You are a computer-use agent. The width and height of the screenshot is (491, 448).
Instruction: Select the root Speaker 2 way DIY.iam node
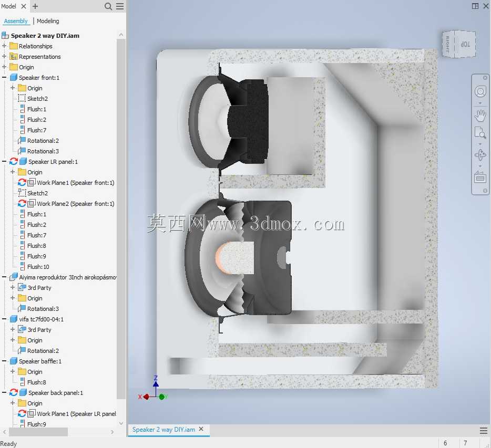45,36
